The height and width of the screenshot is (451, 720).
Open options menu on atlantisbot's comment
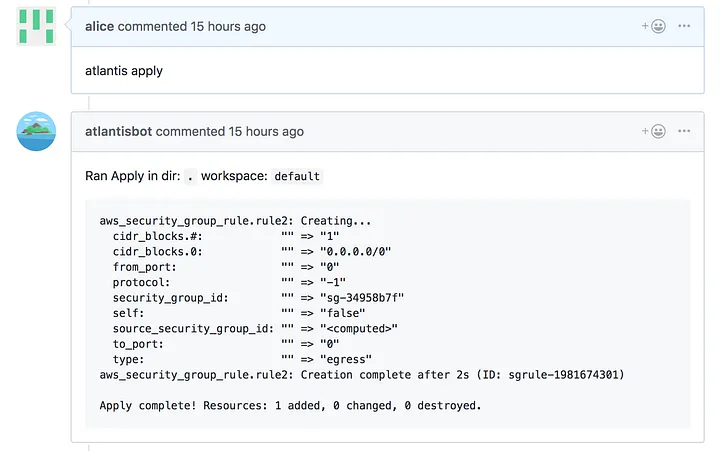click(684, 131)
